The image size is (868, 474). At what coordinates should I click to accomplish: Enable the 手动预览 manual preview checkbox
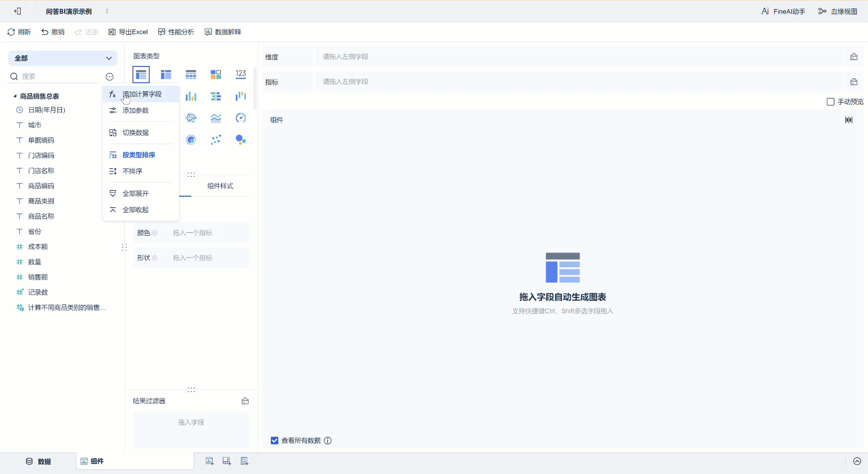[x=830, y=102]
